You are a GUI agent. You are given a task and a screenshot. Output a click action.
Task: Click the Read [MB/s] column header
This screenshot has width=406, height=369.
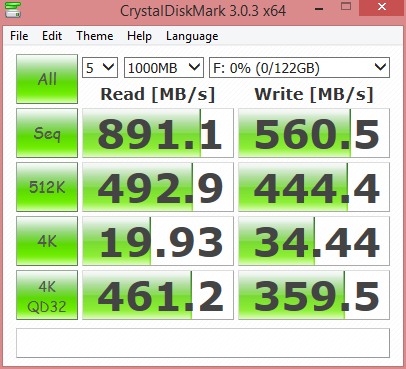point(158,94)
